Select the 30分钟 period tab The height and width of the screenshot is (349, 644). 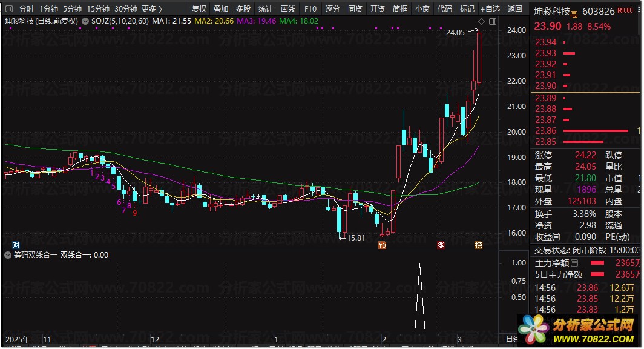[126, 8]
